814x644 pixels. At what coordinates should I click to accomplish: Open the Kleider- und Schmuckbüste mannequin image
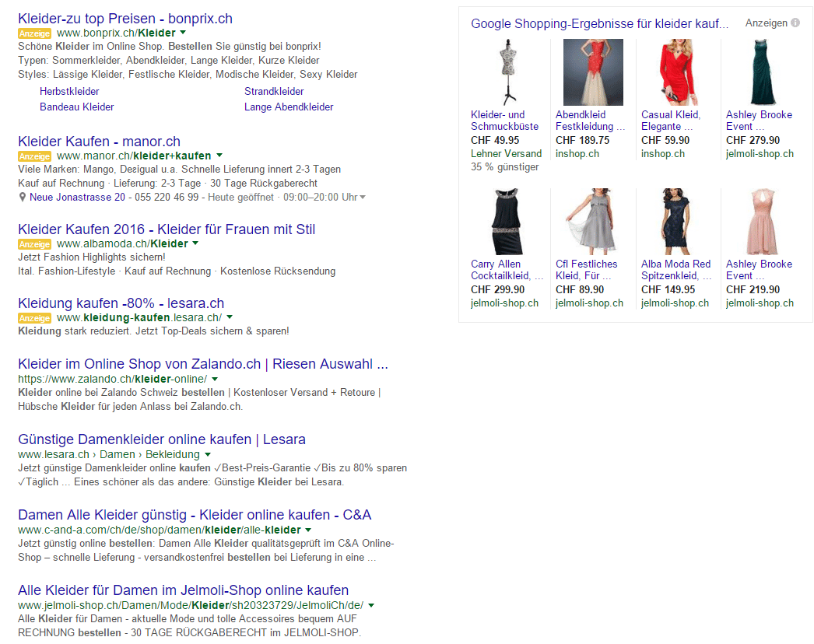pyautogui.click(x=508, y=72)
